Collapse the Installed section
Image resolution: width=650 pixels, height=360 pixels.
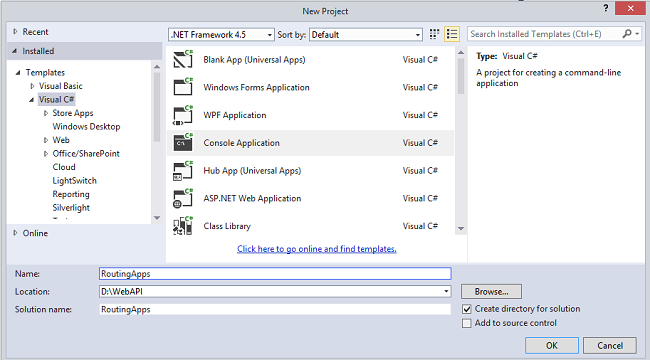point(15,51)
